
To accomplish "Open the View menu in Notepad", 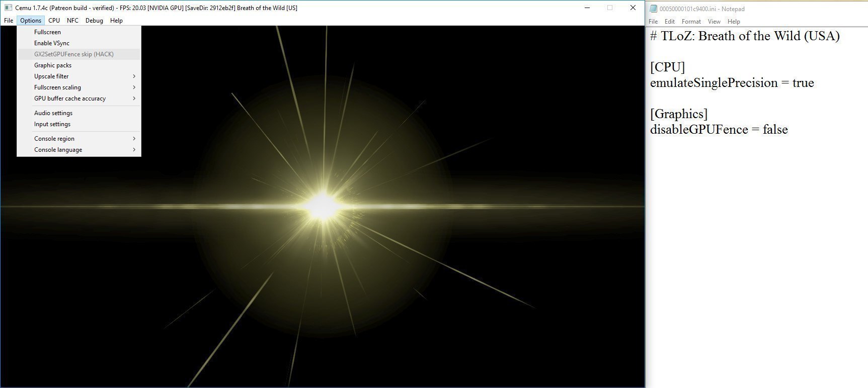I will 714,22.
